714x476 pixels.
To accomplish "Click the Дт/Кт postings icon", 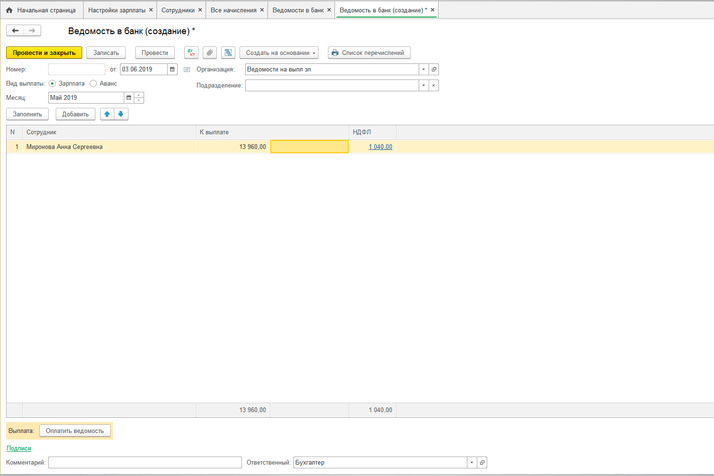I will click(191, 53).
